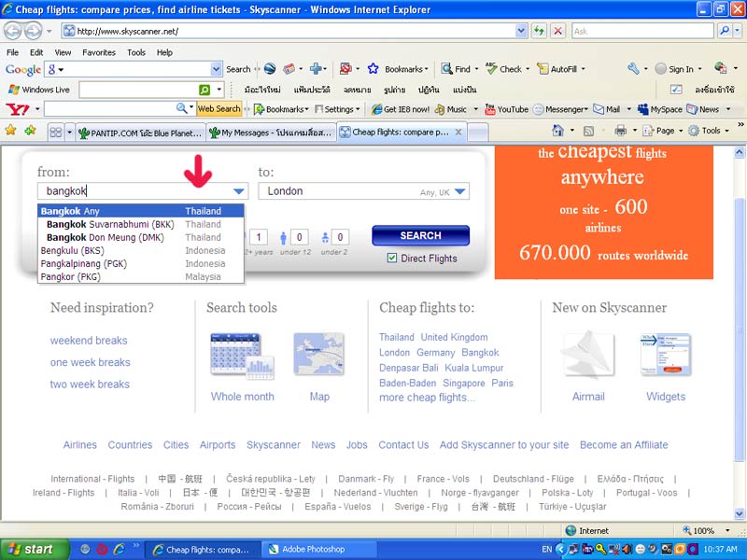Click the Print printer icon
This screenshot has width=747, height=560.
[620, 130]
